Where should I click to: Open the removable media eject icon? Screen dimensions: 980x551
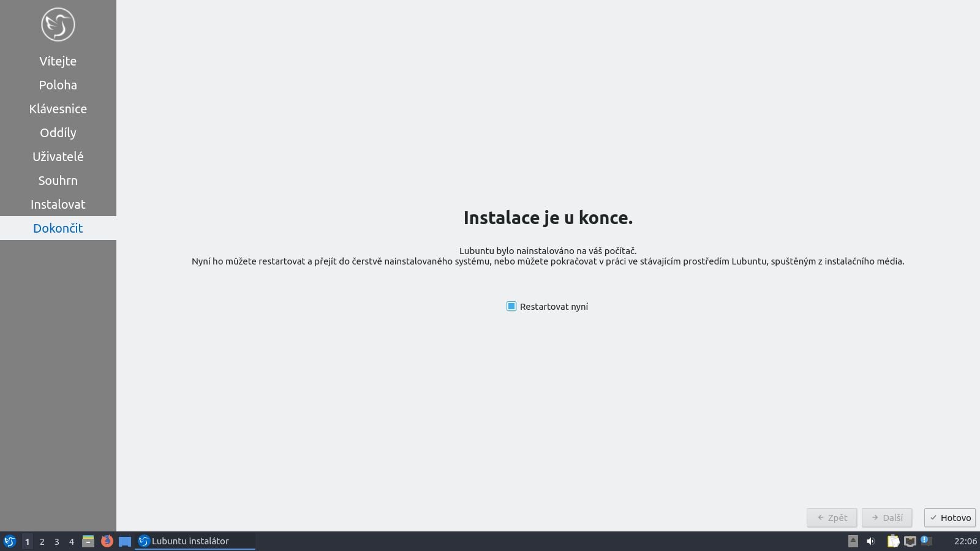[852, 541]
